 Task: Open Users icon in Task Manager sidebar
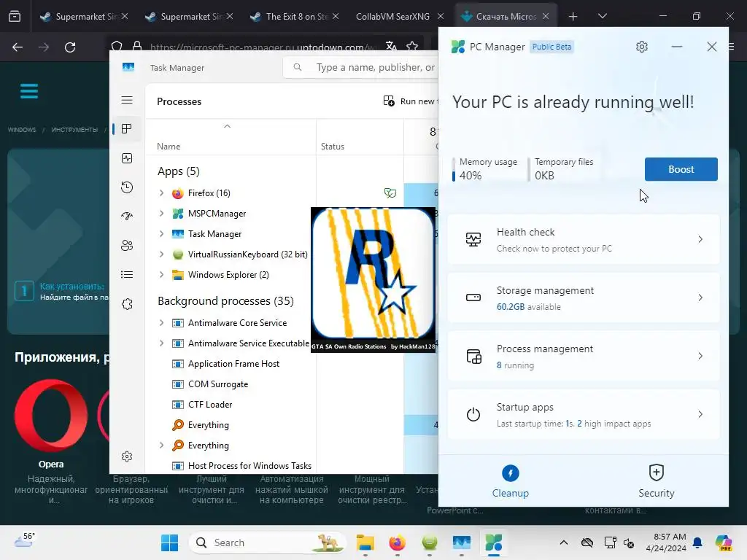pos(127,245)
